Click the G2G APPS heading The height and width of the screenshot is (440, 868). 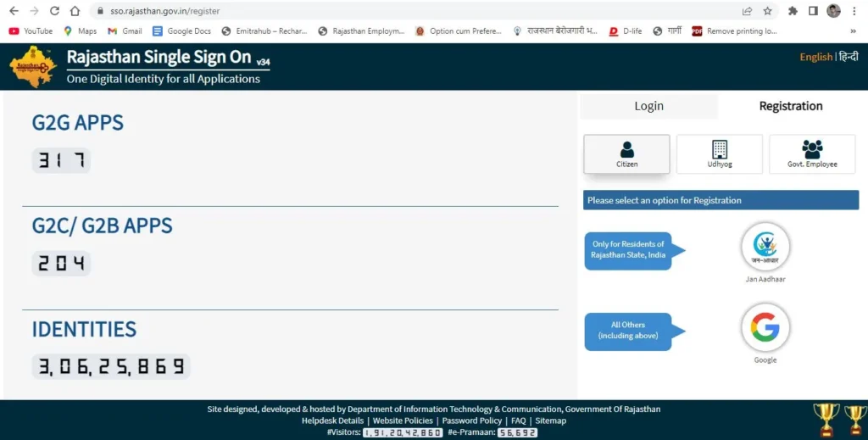pos(77,122)
